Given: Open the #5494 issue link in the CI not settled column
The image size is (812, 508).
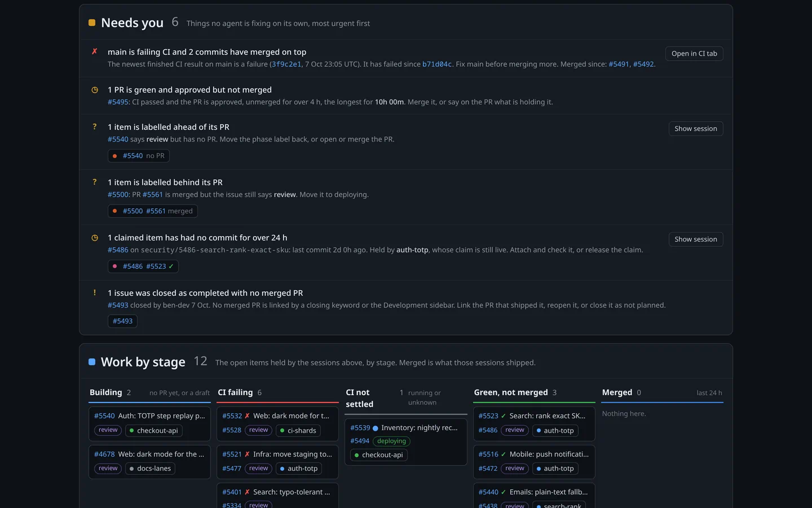Looking at the screenshot, I should [x=360, y=441].
